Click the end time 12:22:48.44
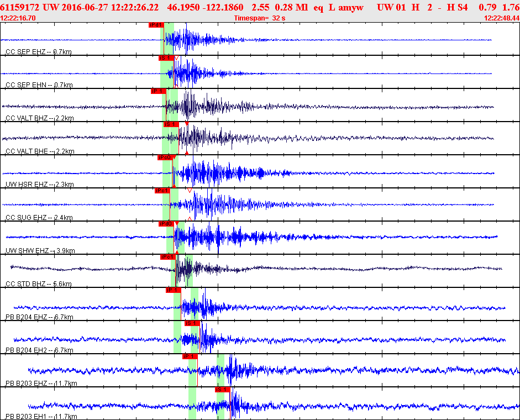The width and height of the screenshot is (520, 420). pyautogui.click(x=501, y=18)
